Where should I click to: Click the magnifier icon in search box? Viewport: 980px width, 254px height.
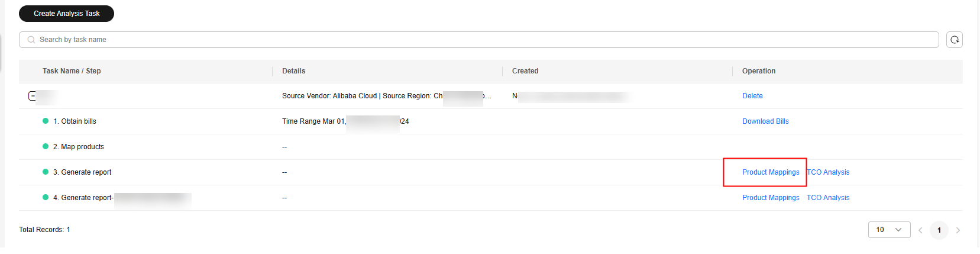(31, 40)
